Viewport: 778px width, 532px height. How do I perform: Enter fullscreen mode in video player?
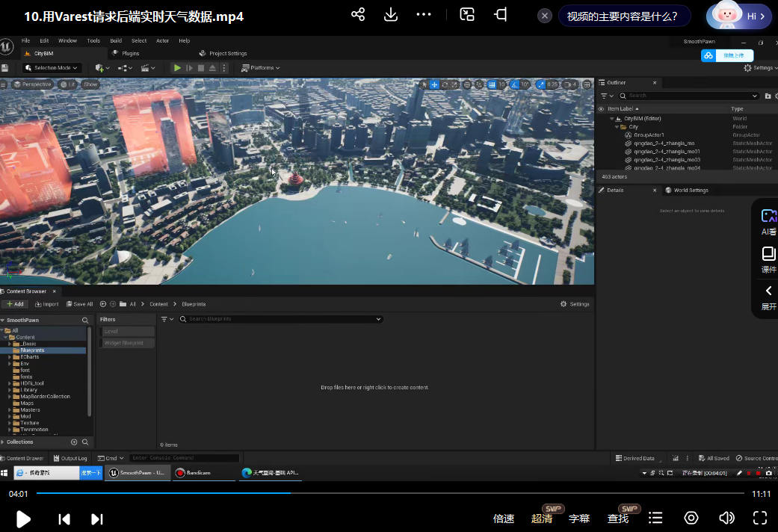pyautogui.click(x=760, y=518)
